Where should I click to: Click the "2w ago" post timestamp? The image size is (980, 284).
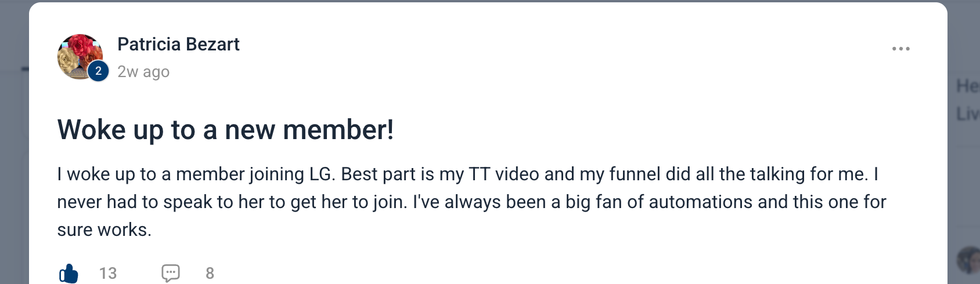[143, 72]
